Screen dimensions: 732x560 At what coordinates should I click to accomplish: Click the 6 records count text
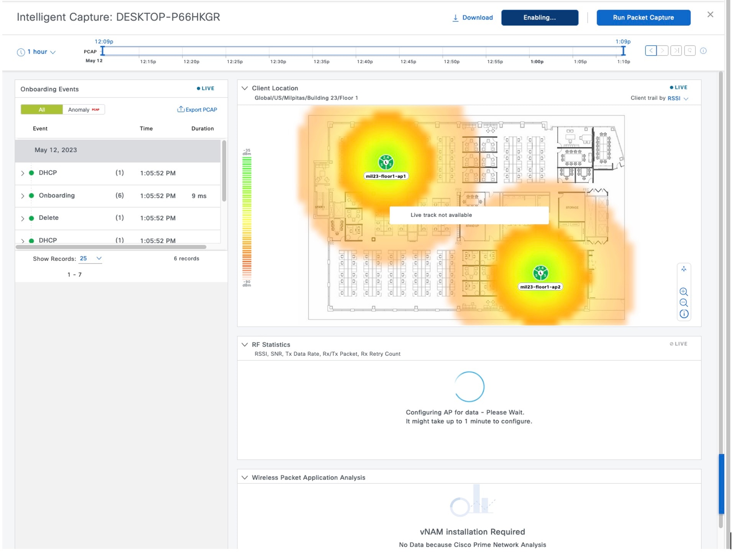[x=187, y=259]
